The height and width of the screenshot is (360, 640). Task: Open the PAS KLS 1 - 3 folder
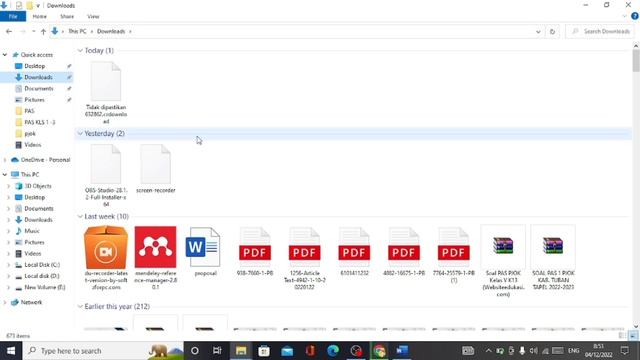click(x=40, y=122)
